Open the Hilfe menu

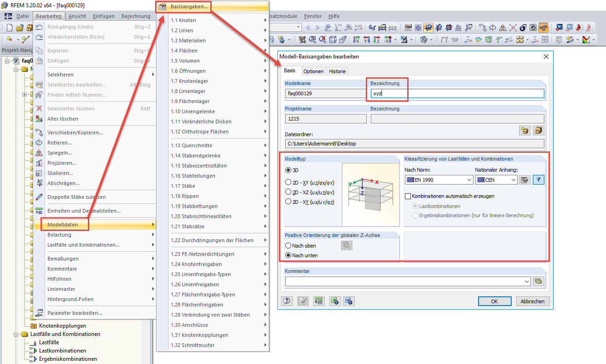[334, 16]
